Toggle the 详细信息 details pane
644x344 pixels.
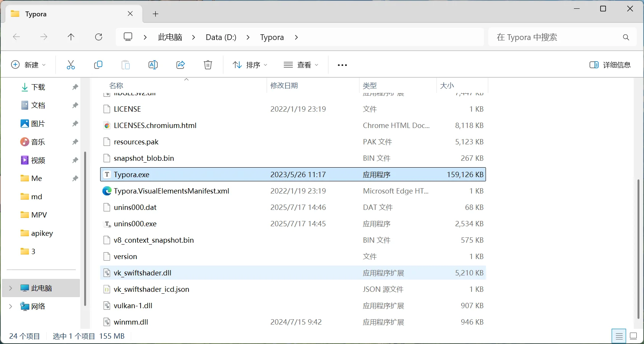(610, 65)
